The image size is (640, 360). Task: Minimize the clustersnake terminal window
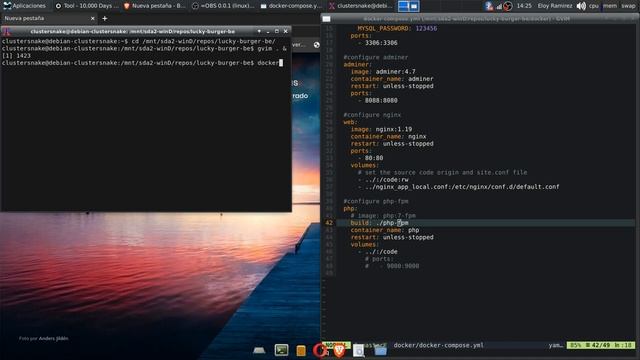(268, 31)
